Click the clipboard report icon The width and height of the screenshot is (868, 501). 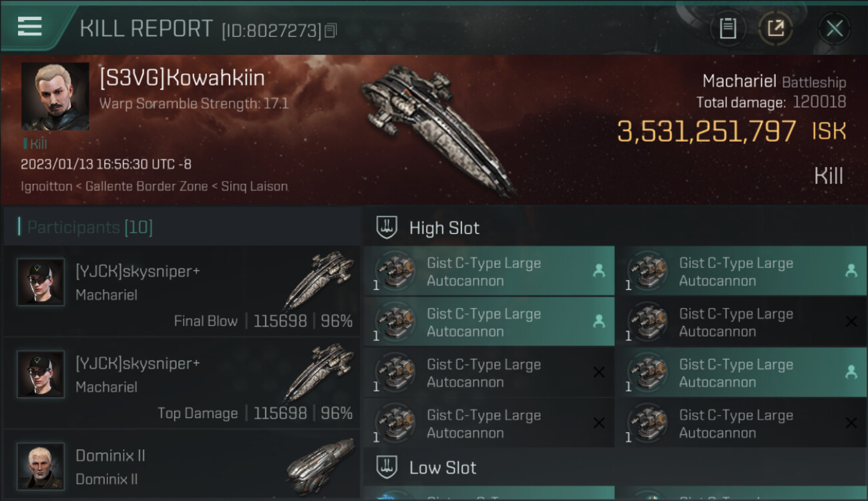tap(728, 28)
